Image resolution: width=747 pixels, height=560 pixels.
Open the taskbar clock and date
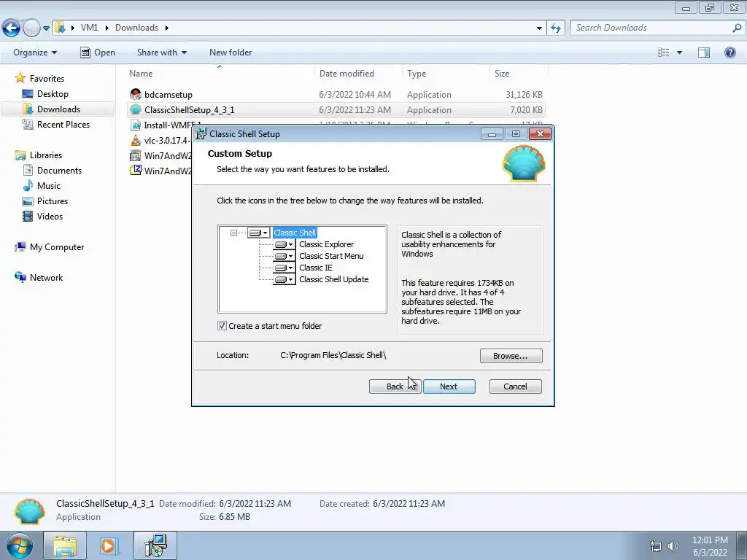pos(710,546)
